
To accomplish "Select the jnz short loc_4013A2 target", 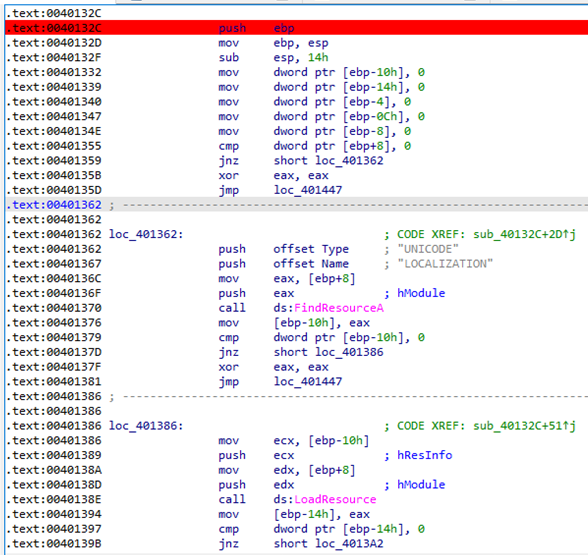I will pos(349,544).
